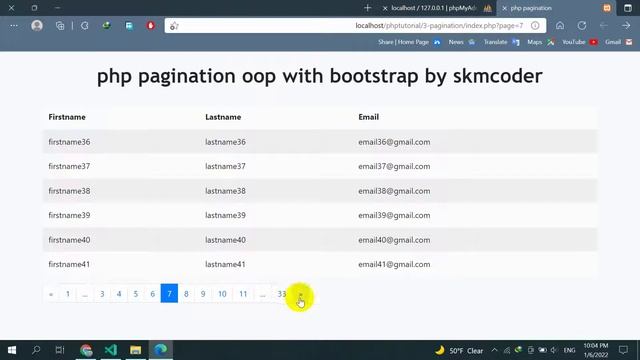Open the Translate bookmark
The image size is (640, 360).
tap(501, 42)
